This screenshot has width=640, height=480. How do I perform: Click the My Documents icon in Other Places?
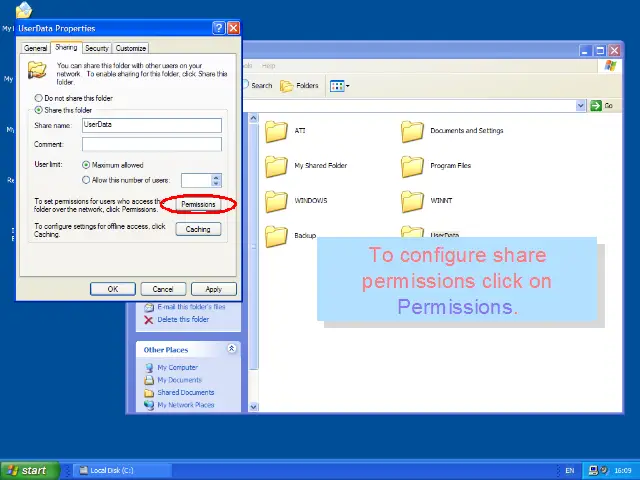point(149,380)
